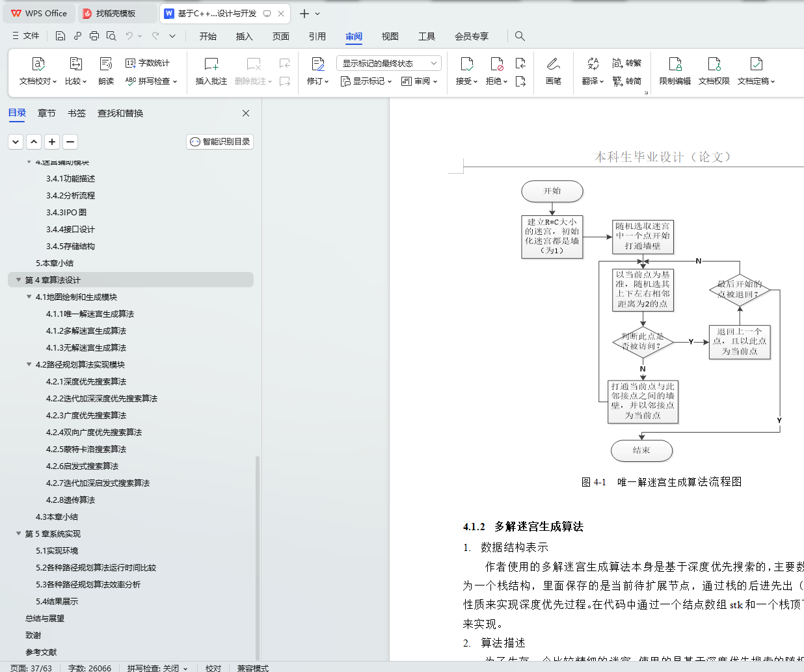Jump to 4.1.2多解迷宫生成算法 heading
Image resolution: width=804 pixels, height=672 pixels.
(x=86, y=331)
